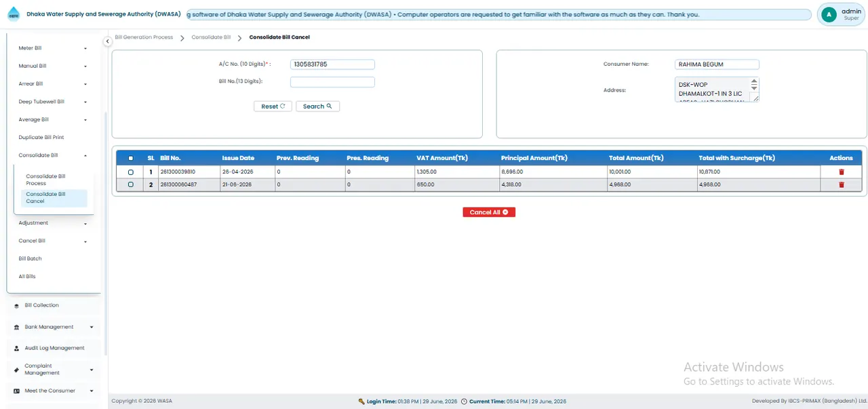Select Consolidate Bill Cancel submenu item

point(54,197)
